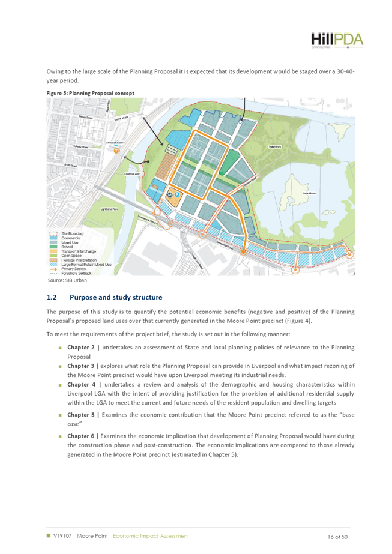Click the 'Haigh Park' map label

coord(275,146)
